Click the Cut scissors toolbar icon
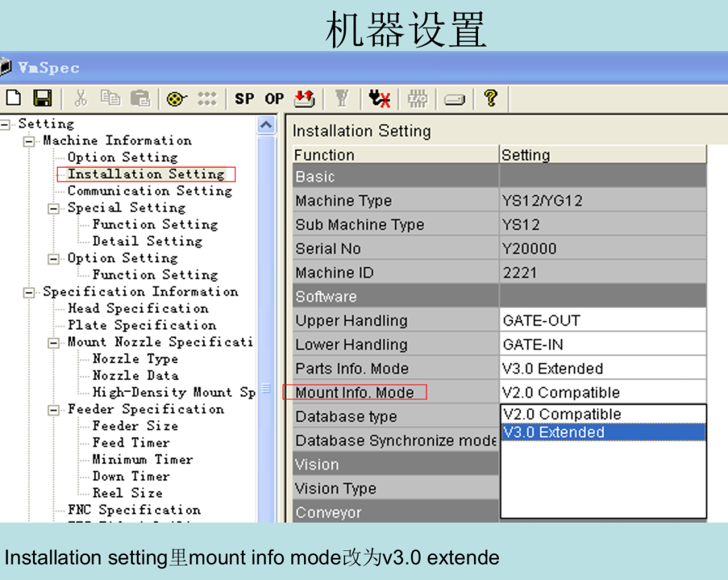Screen dimensions: 728x580 click(81, 98)
